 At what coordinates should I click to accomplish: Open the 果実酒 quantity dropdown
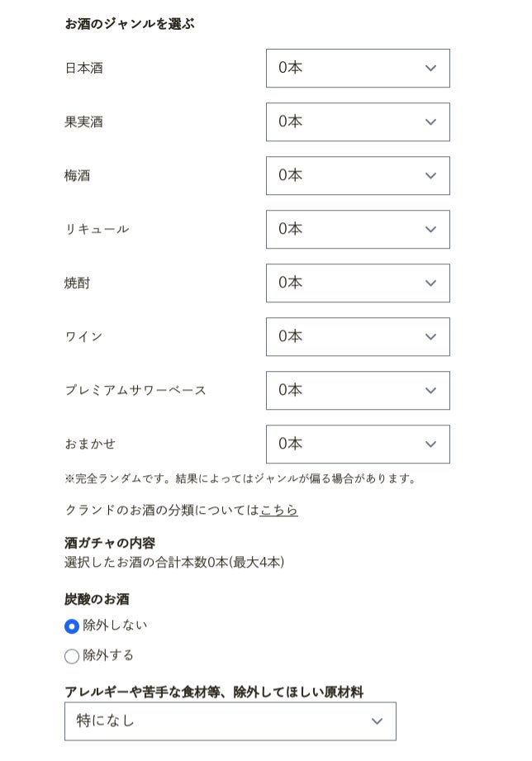[x=357, y=121]
